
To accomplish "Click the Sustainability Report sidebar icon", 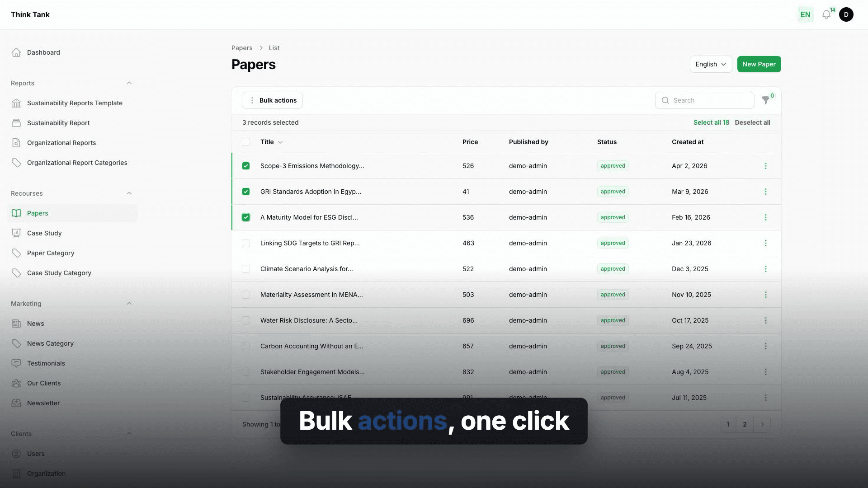I will pyautogui.click(x=16, y=123).
